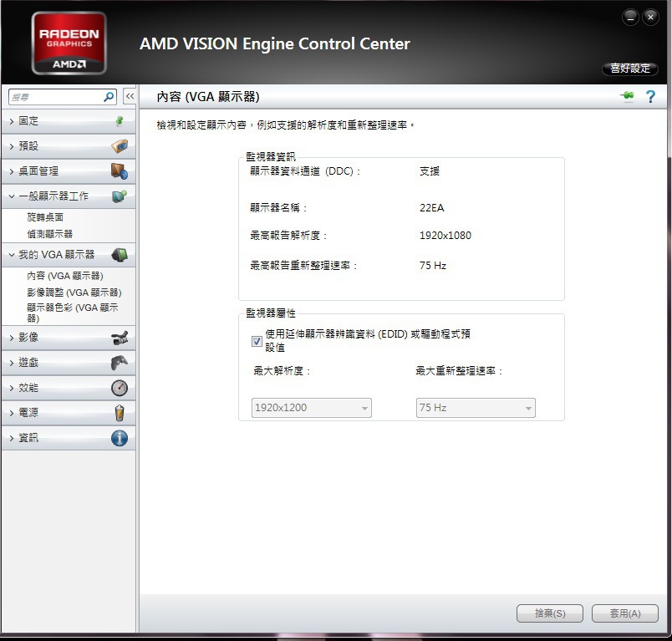Collapse the 一般顯示器工作 section
Image resolution: width=672 pixels, height=641 pixels.
click(69, 196)
